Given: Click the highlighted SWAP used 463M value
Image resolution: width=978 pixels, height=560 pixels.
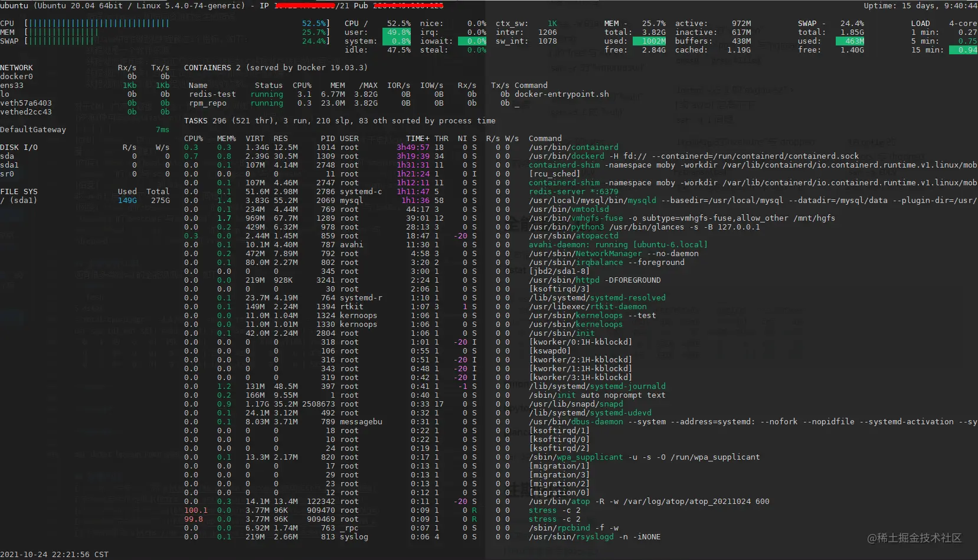Looking at the screenshot, I should (x=850, y=41).
